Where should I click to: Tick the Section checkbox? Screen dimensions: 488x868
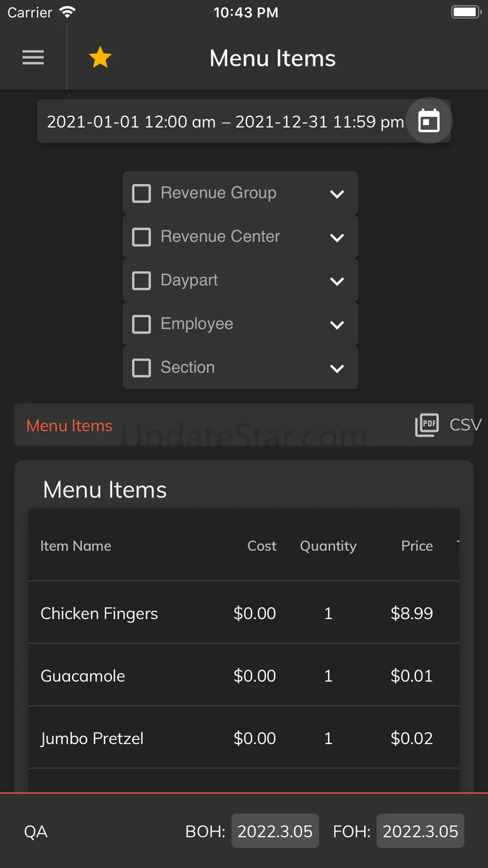141,367
